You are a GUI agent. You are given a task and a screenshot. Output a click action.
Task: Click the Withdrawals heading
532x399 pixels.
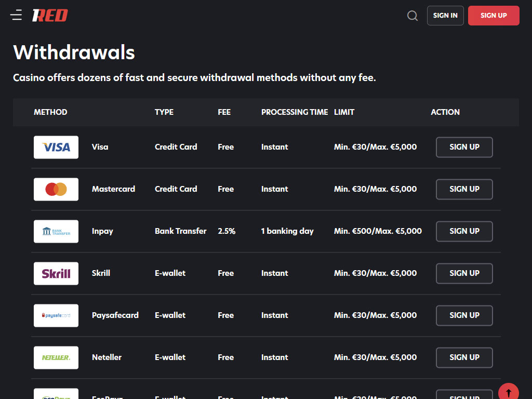[74, 52]
